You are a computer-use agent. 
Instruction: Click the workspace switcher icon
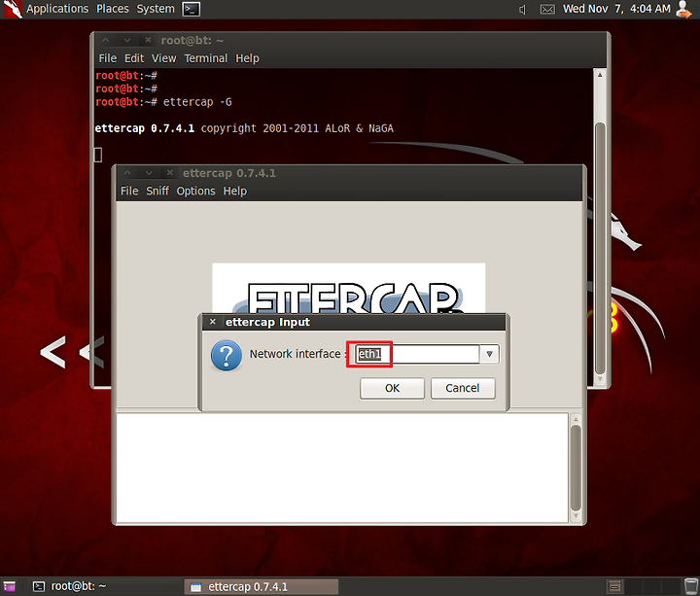coord(614,586)
